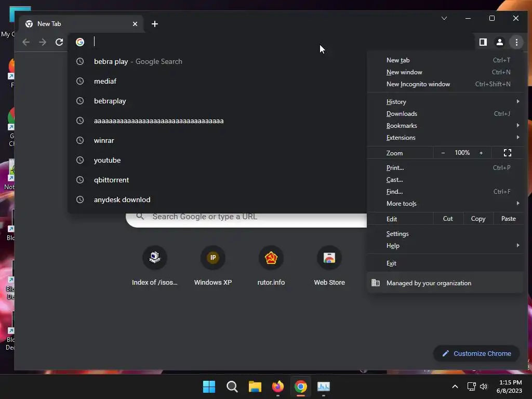Expand the More tools submenu

[x=445, y=204]
